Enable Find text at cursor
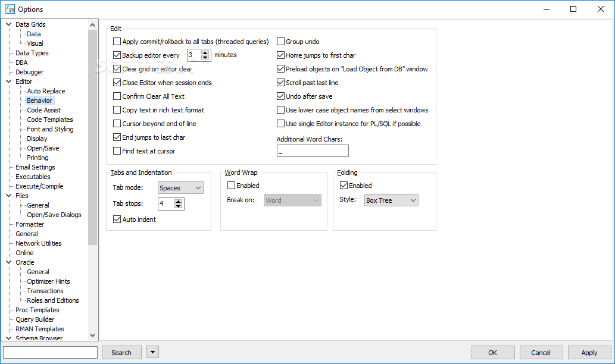This screenshot has height=364, width=615. [117, 151]
